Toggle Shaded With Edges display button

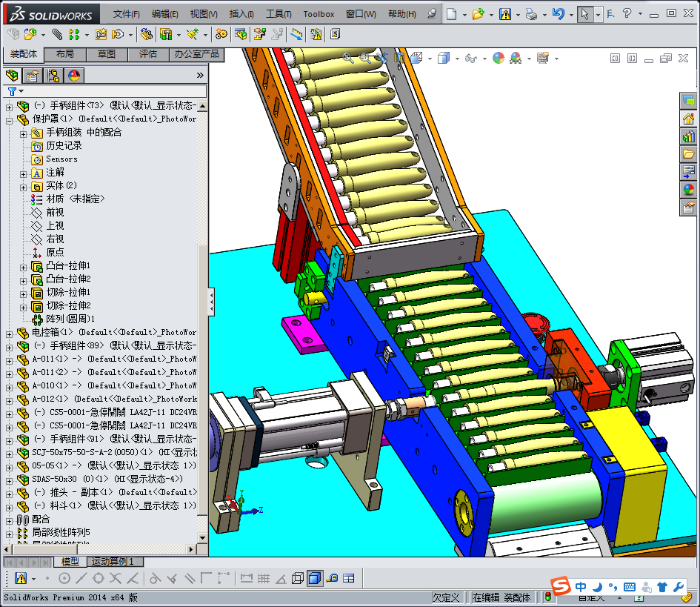tap(315, 578)
